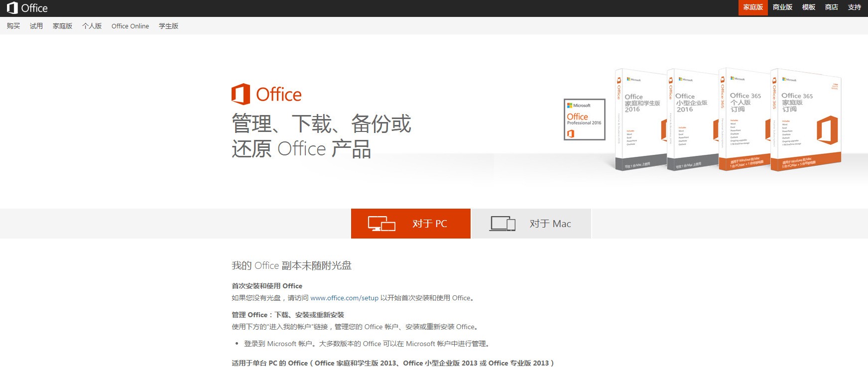The image size is (868, 369).
Task: Go to 商店 in the top navigation
Action: tap(832, 7)
